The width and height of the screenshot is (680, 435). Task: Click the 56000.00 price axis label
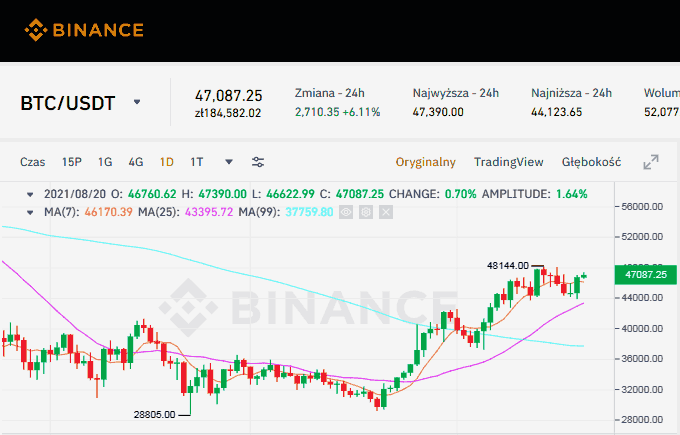click(x=642, y=206)
